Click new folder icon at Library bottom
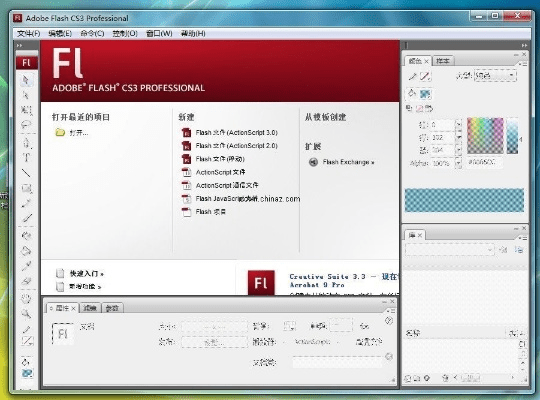The width and height of the screenshot is (540, 400). [417, 378]
